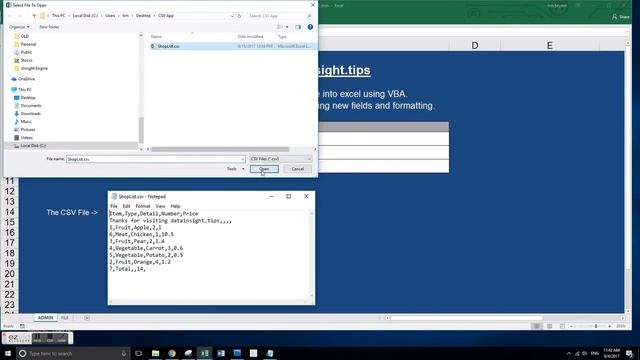Screen dimensions: 640x360
Task: Sort files by Name column header
Action: [156, 37]
